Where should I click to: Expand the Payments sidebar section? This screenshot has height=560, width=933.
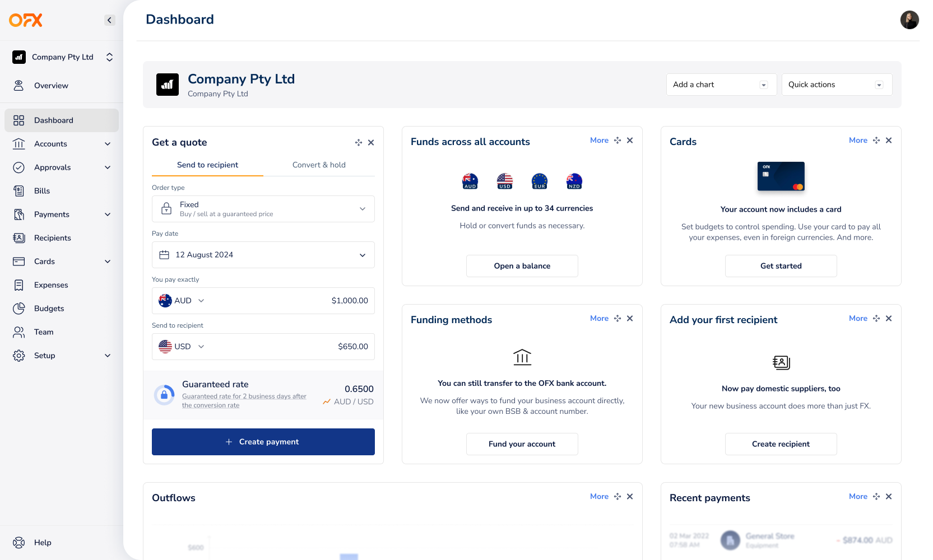[x=107, y=214]
